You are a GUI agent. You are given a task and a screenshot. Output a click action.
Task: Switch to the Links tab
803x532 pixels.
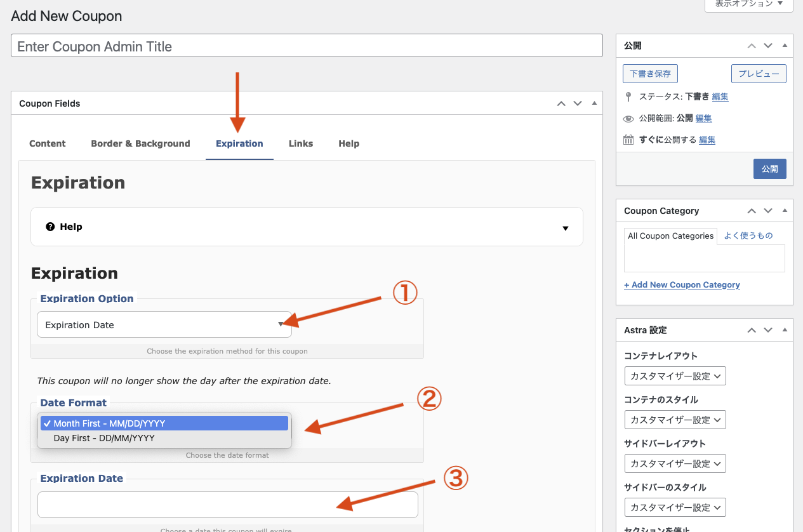(300, 143)
